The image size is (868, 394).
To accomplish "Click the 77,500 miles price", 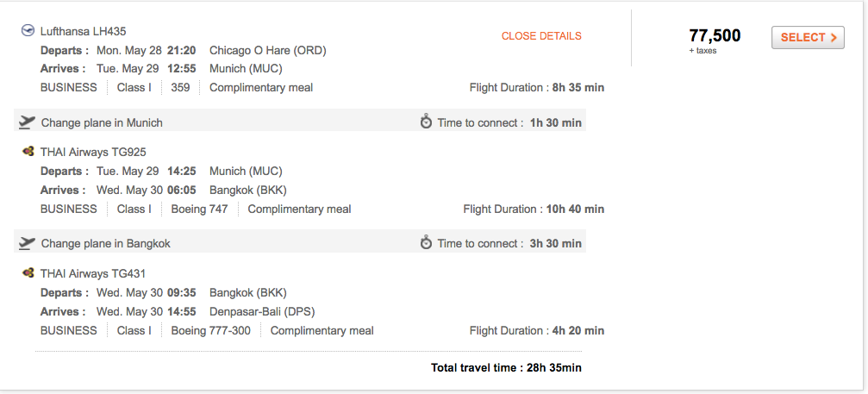I will [715, 35].
